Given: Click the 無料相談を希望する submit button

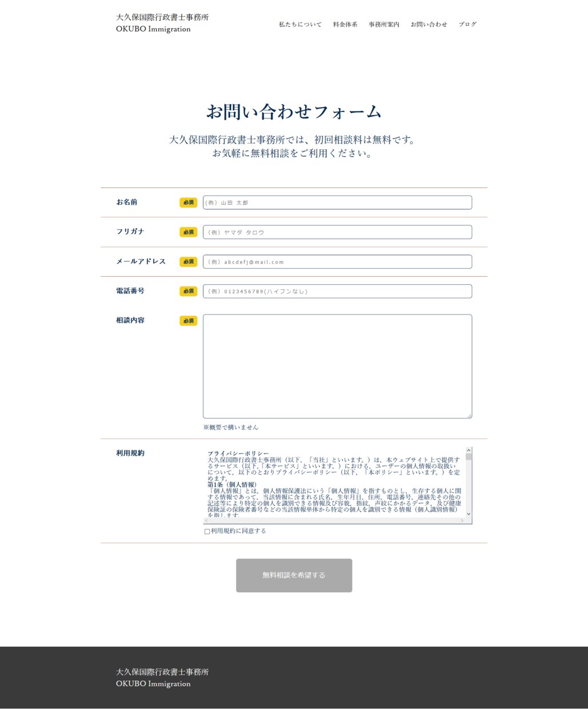Looking at the screenshot, I should tap(294, 575).
